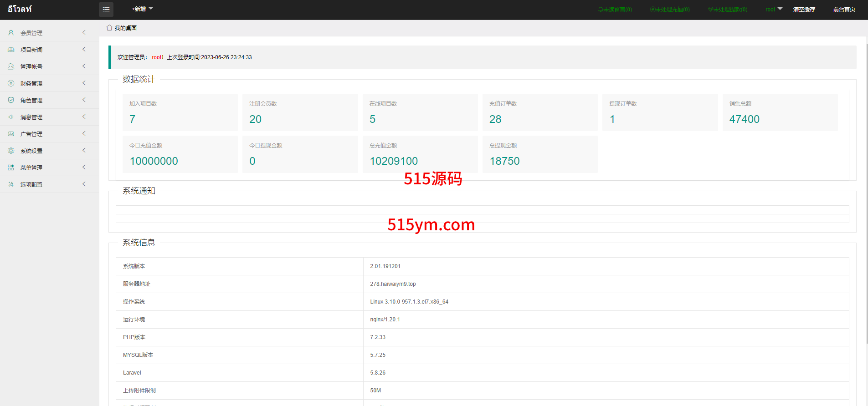The width and height of the screenshot is (868, 406).
Task: Go to 前台首页 link
Action: tap(844, 10)
